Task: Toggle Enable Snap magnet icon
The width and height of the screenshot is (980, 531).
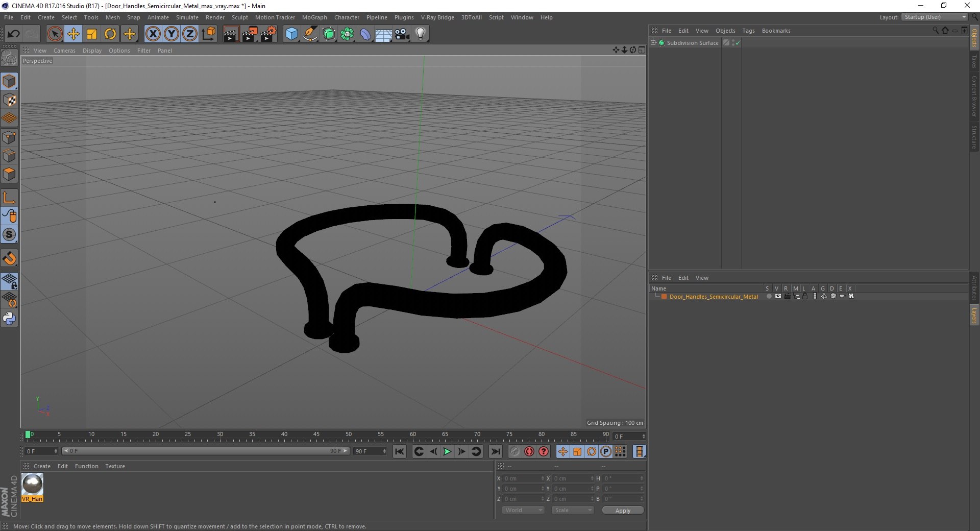Action: coord(9,258)
